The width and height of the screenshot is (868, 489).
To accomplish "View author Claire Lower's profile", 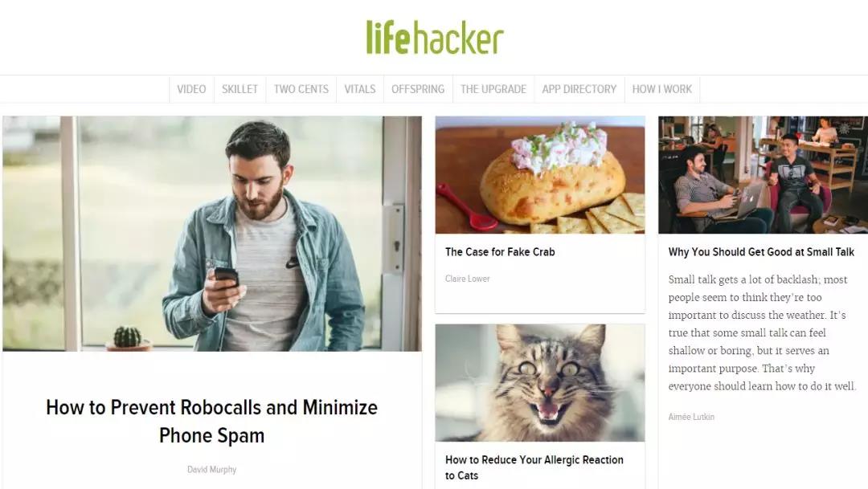I will click(x=468, y=279).
